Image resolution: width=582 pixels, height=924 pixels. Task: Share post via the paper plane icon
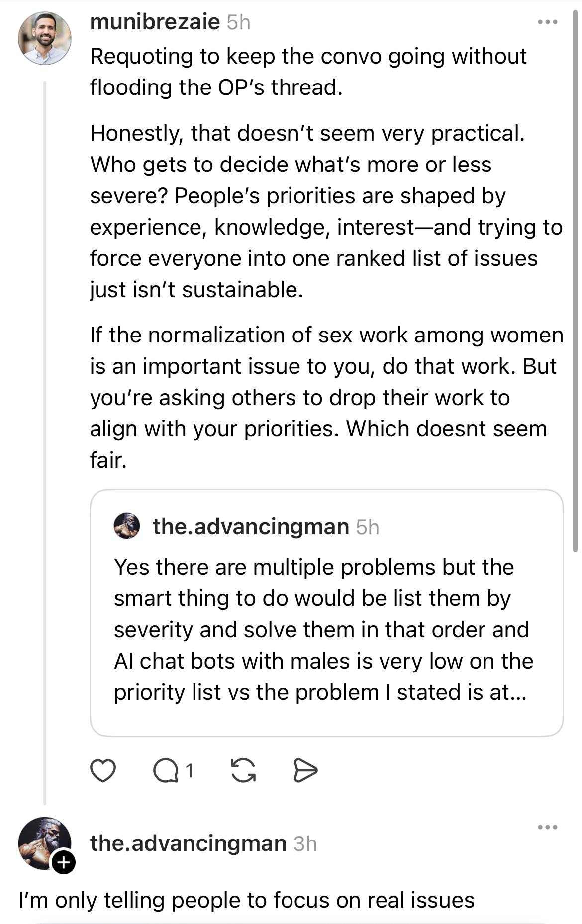305,771
